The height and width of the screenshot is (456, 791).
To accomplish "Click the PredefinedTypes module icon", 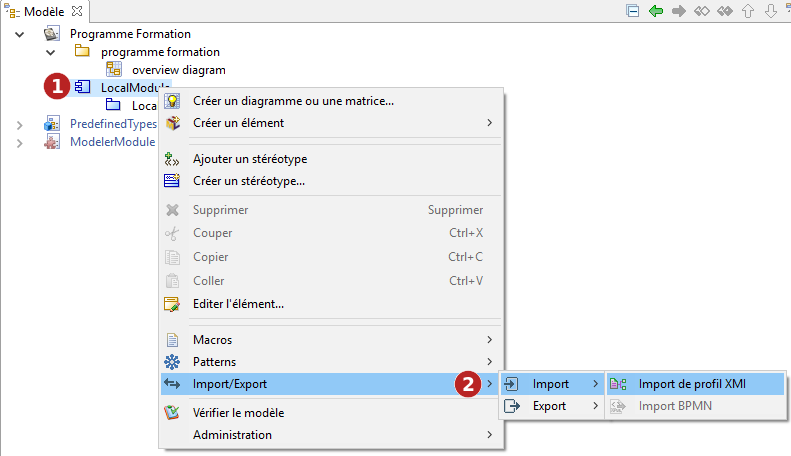I will (x=51, y=124).
